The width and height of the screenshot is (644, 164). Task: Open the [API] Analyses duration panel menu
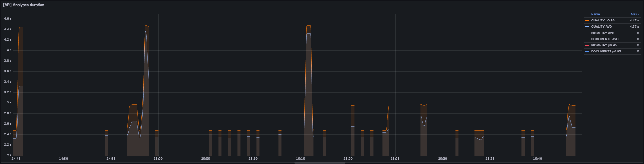click(24, 5)
